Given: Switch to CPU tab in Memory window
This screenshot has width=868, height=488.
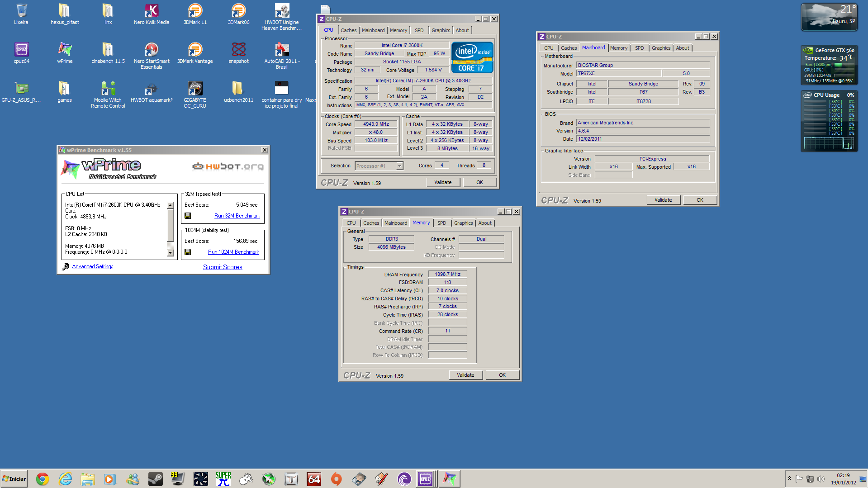Looking at the screenshot, I should pyautogui.click(x=351, y=223).
